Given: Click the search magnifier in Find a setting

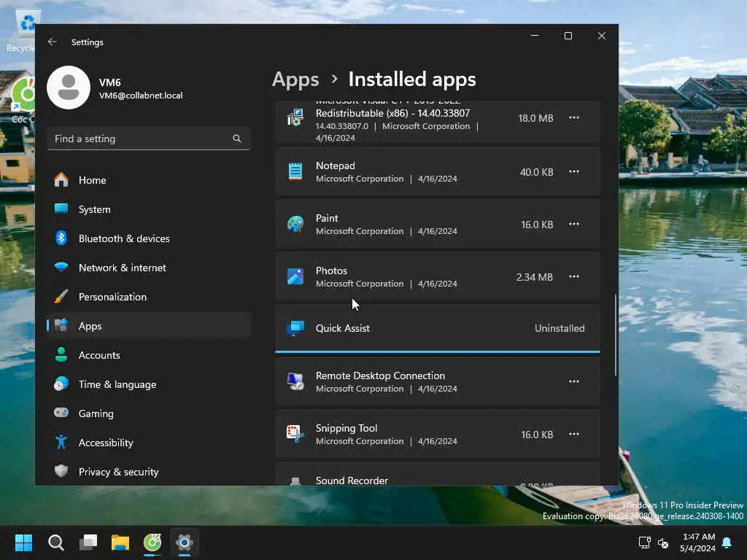Looking at the screenshot, I should 237,139.
